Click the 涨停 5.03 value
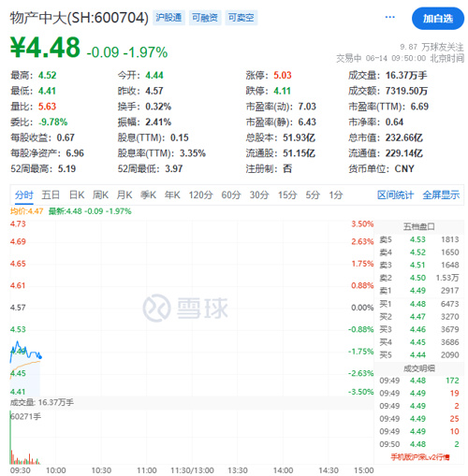This screenshot has width=468, height=476. coord(283,76)
